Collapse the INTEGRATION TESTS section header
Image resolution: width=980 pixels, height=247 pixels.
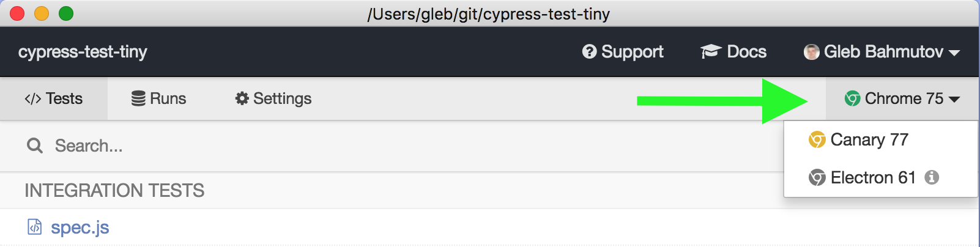(x=114, y=191)
